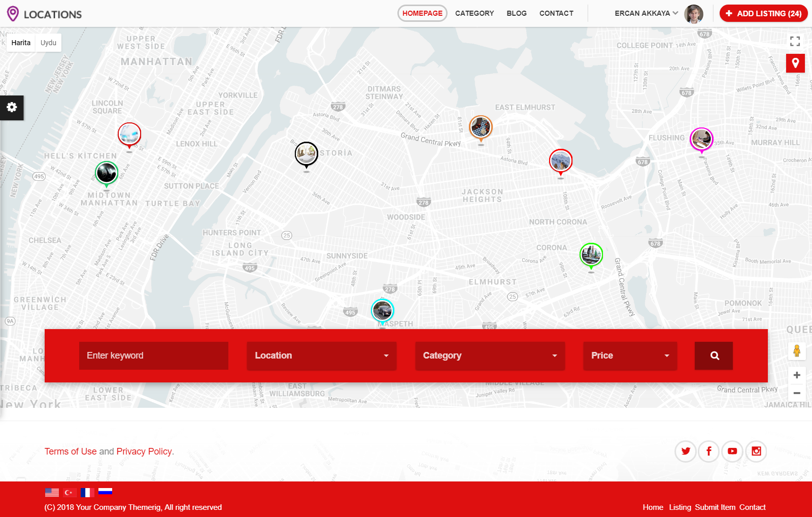Open the Instagram social link
812x517 pixels.
tap(756, 451)
